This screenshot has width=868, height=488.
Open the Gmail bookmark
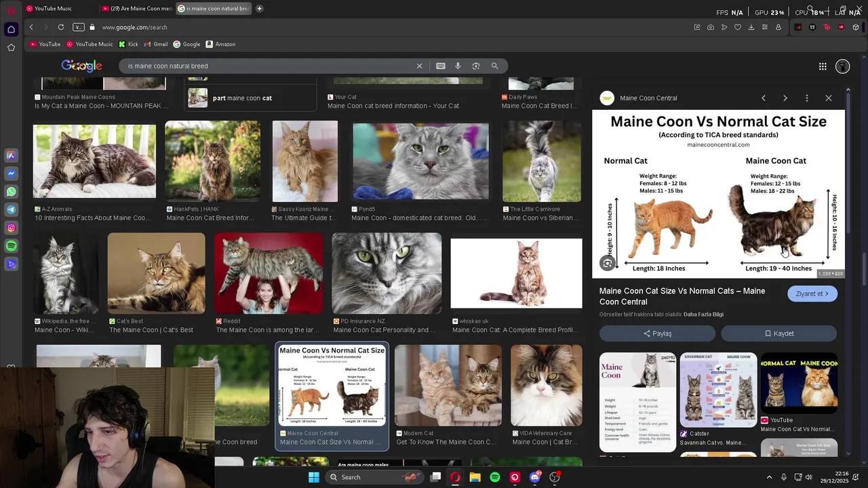pyautogui.click(x=155, y=44)
